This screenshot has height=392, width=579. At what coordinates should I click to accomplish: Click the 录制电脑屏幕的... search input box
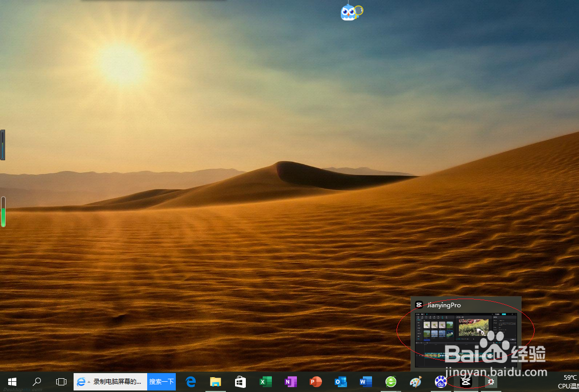coord(117,382)
